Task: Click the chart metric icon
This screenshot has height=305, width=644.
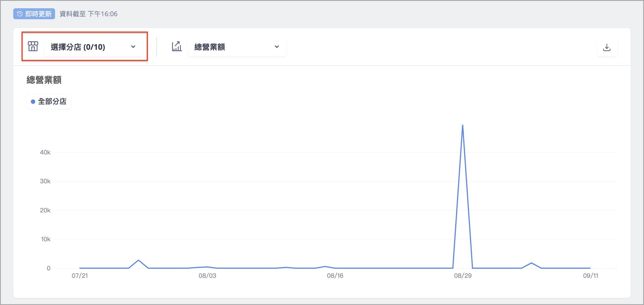Action: [177, 46]
